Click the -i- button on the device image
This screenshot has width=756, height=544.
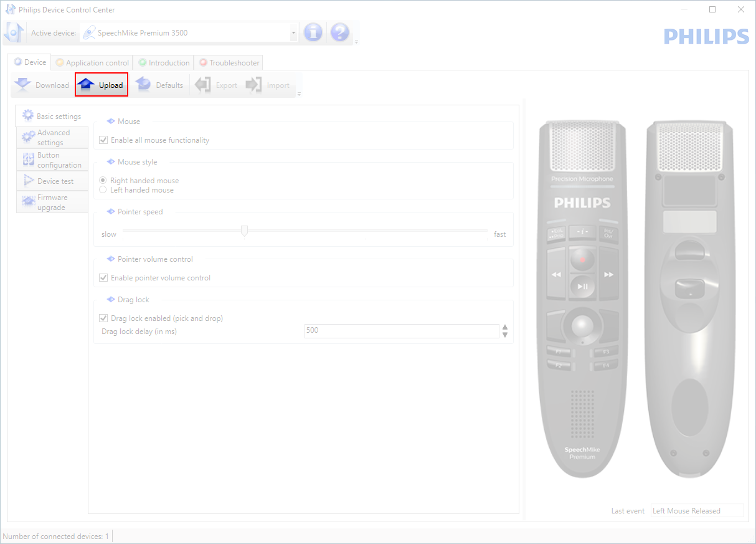click(583, 232)
